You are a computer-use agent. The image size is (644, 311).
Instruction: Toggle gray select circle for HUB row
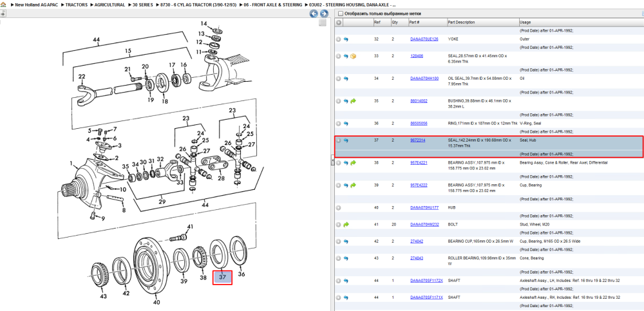pos(339,208)
